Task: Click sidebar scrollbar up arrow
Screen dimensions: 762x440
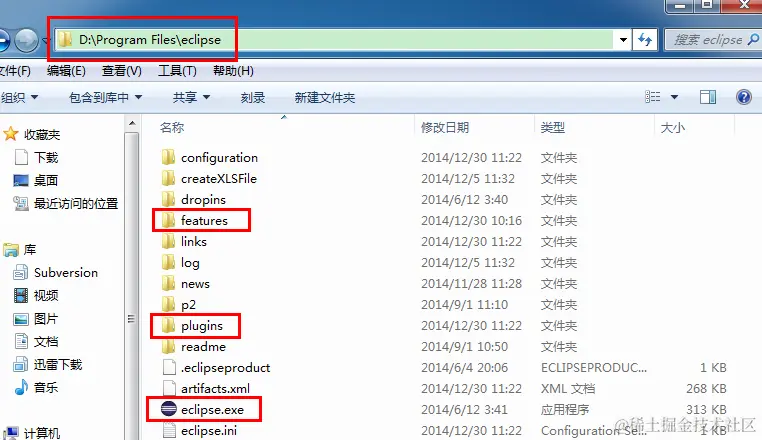Action: tap(132, 123)
